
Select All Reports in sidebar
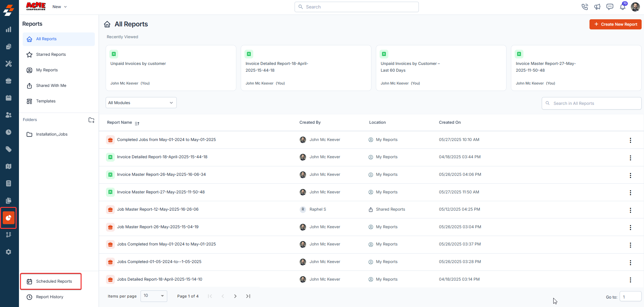click(x=59, y=39)
